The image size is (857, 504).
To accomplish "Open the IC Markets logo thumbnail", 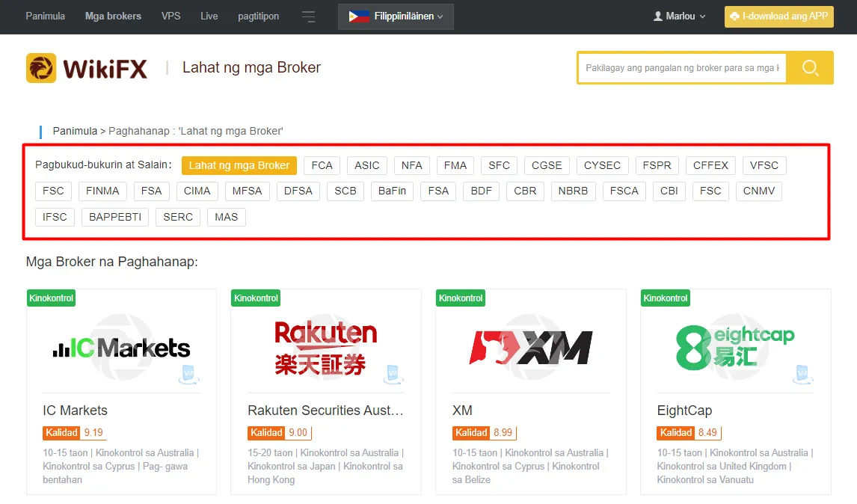I will (121, 348).
